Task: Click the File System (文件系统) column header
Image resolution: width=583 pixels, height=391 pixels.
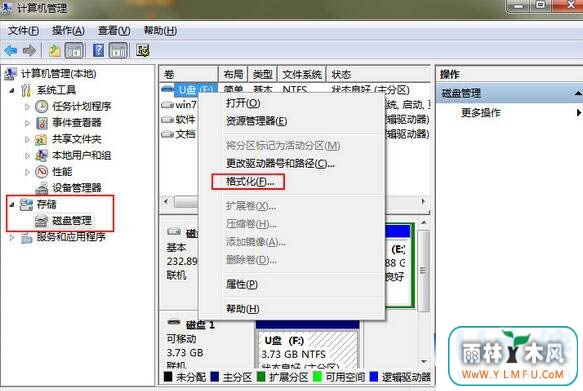Action: pyautogui.click(x=302, y=74)
